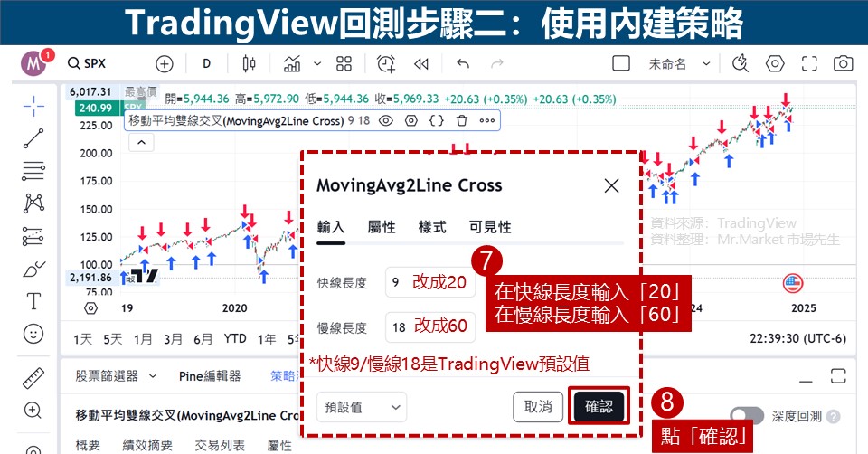Select the trend line tool
This screenshot has width=868, height=454.
pos(33,138)
